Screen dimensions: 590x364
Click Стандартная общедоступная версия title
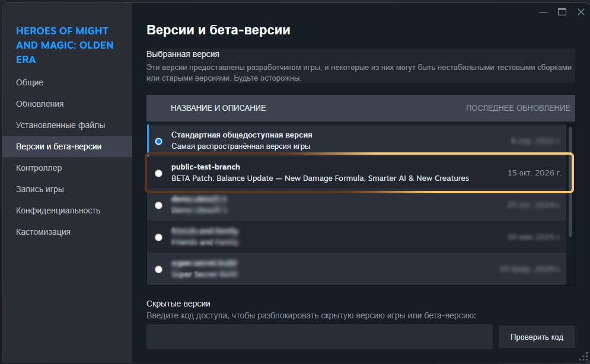tap(241, 135)
